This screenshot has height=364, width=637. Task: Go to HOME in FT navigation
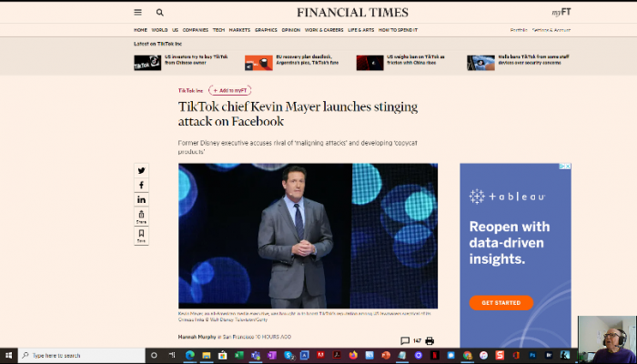coord(140,30)
